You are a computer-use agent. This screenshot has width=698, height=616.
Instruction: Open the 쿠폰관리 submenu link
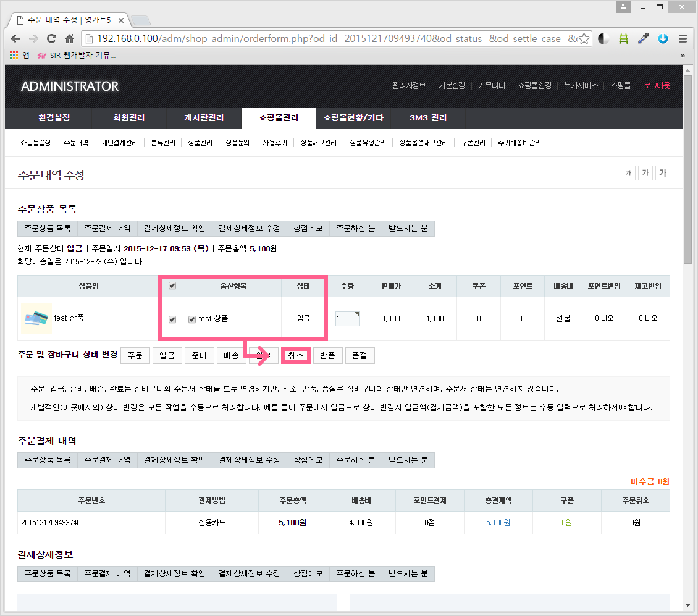(x=473, y=143)
